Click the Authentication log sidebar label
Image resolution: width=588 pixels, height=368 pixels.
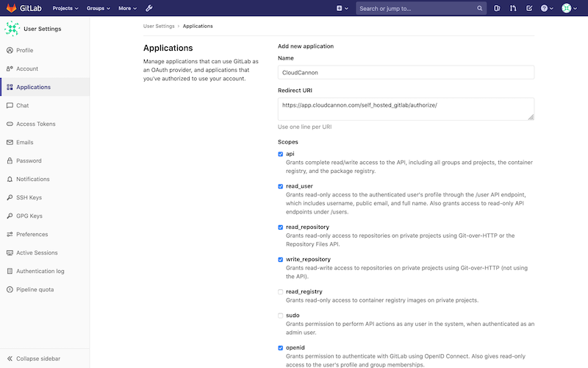point(40,271)
